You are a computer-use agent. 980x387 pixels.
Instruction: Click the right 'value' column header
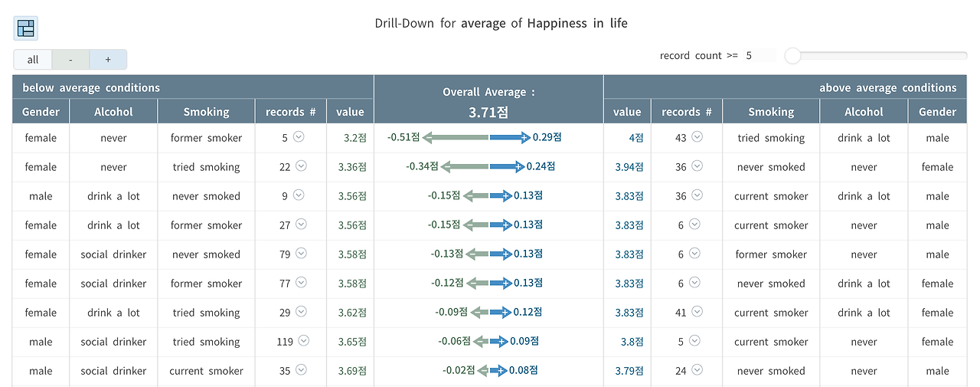pyautogui.click(x=627, y=112)
